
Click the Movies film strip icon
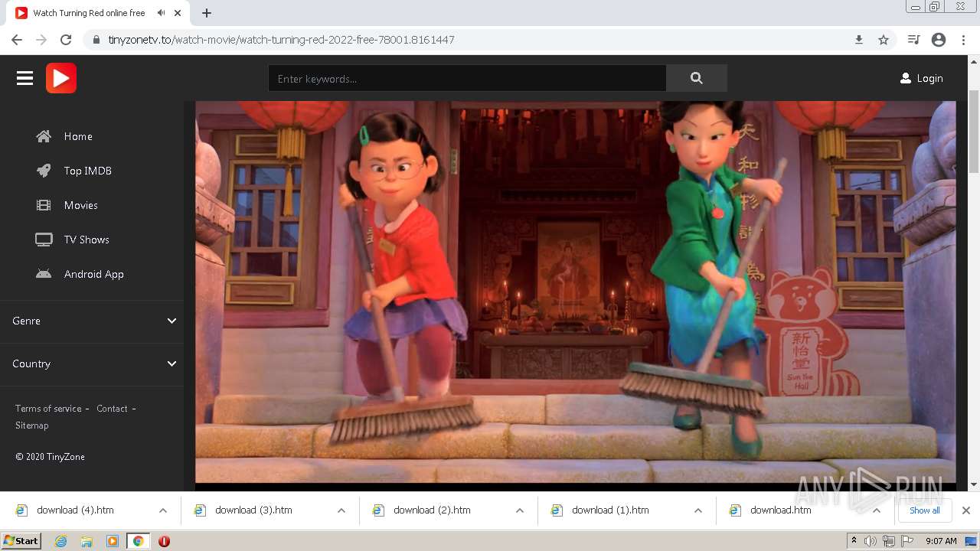tap(44, 205)
